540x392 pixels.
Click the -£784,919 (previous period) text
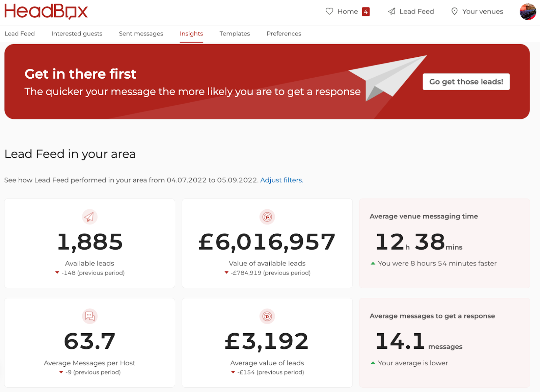point(271,273)
